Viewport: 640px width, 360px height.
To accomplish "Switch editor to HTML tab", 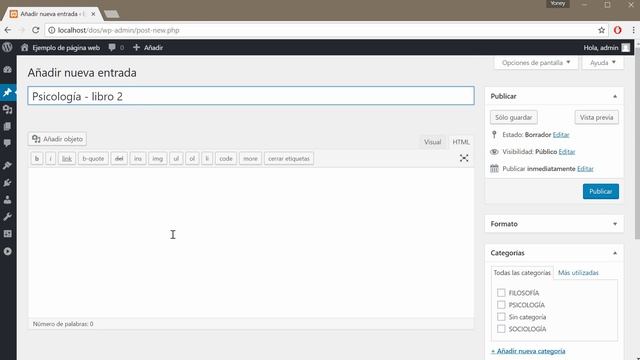I will (x=461, y=142).
